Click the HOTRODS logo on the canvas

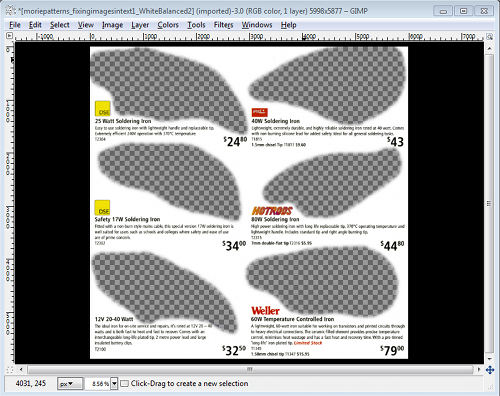pyautogui.click(x=272, y=211)
